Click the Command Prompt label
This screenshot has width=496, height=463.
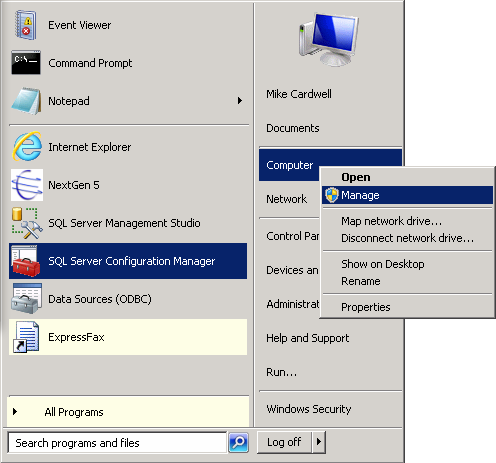click(90, 63)
